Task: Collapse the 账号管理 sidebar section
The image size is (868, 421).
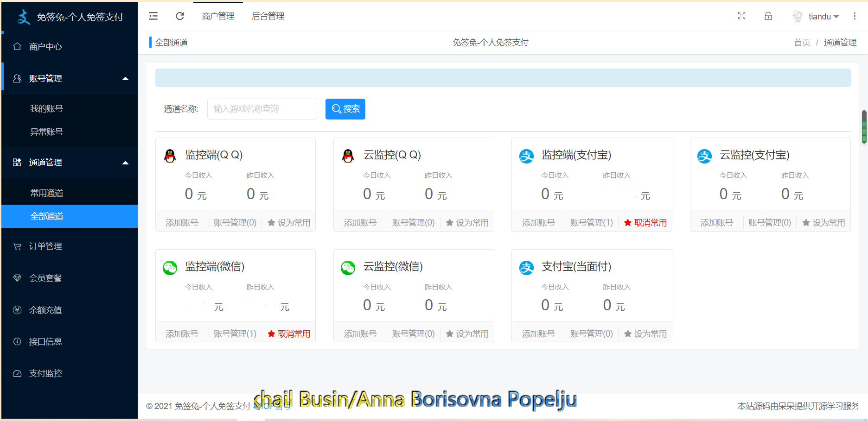Action: pyautogui.click(x=125, y=79)
